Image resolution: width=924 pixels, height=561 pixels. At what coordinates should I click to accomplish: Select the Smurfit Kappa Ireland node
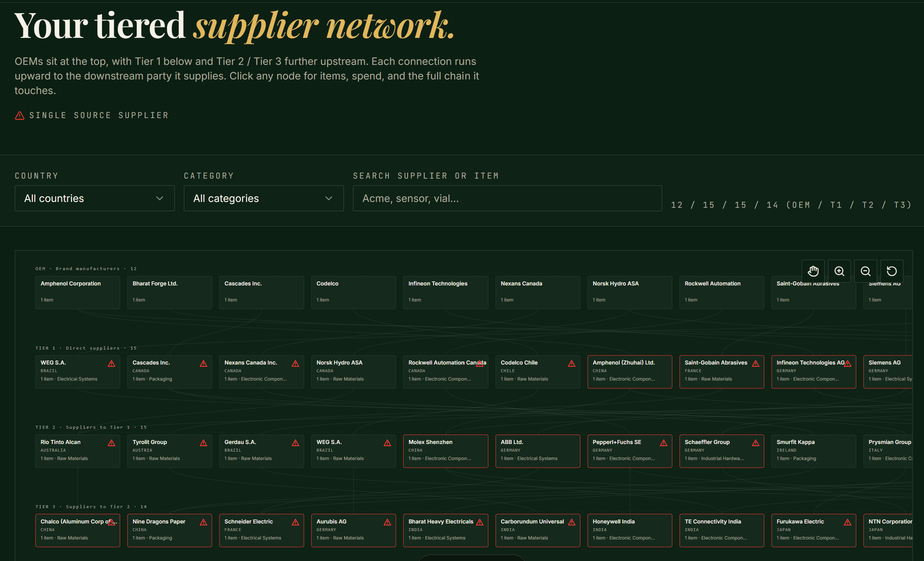tap(814, 451)
